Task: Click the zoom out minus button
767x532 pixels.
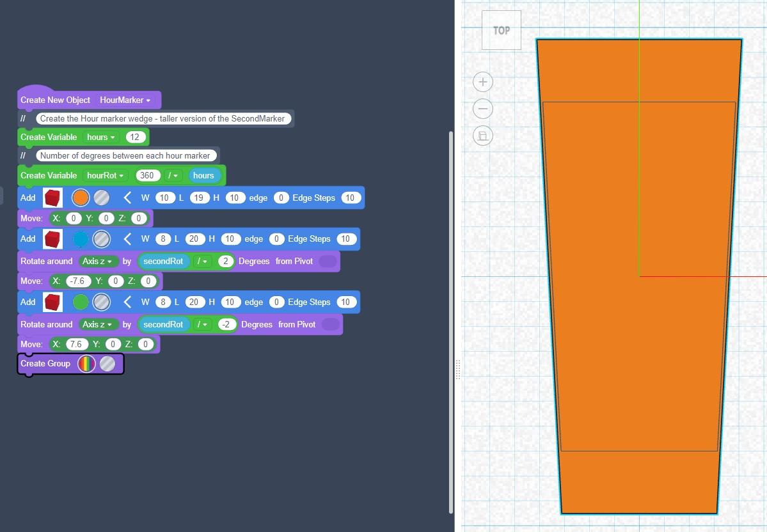Action: [x=483, y=109]
